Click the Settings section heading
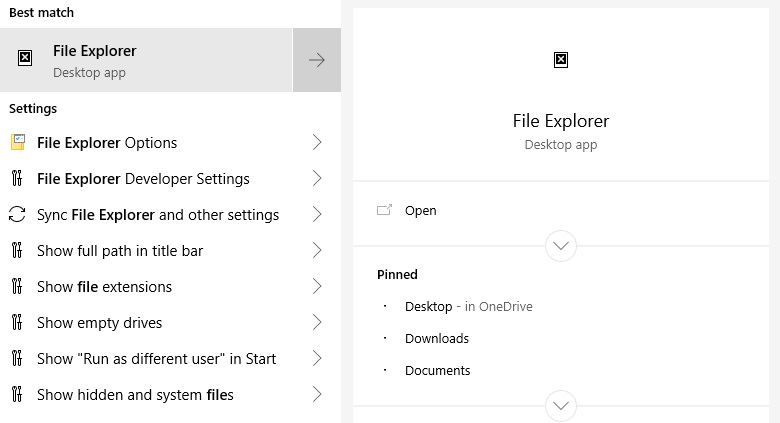780x423 pixels. 33,108
